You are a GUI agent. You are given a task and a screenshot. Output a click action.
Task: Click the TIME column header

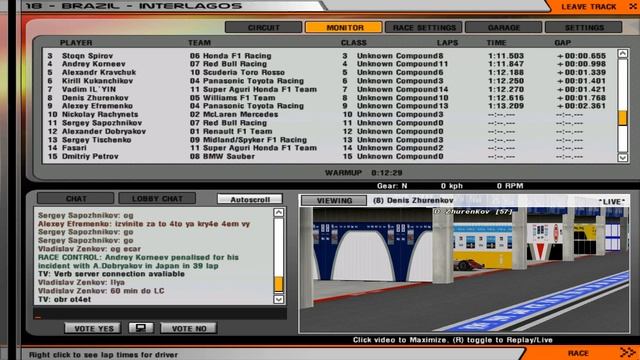pos(496,42)
